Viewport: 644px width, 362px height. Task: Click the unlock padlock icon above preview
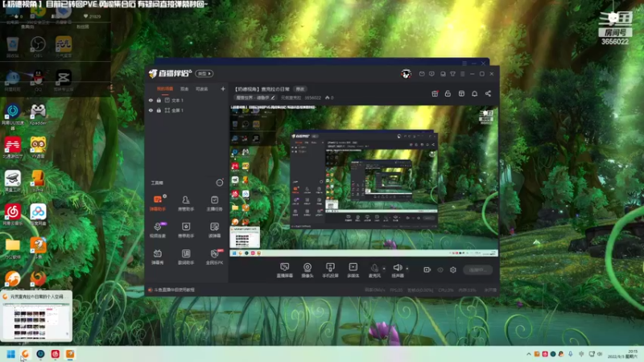point(448,93)
